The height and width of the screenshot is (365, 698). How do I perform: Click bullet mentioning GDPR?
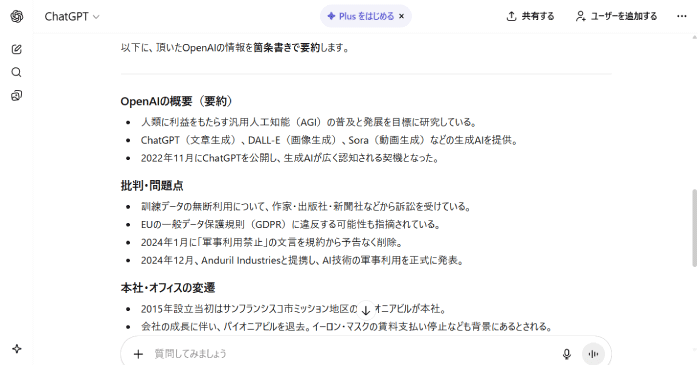(291, 224)
